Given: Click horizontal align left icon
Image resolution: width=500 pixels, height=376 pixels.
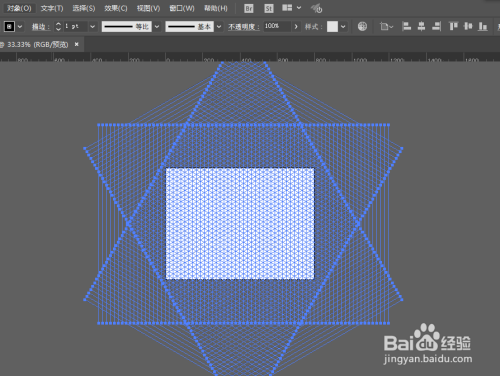Looking at the screenshot, I should (x=406, y=26).
